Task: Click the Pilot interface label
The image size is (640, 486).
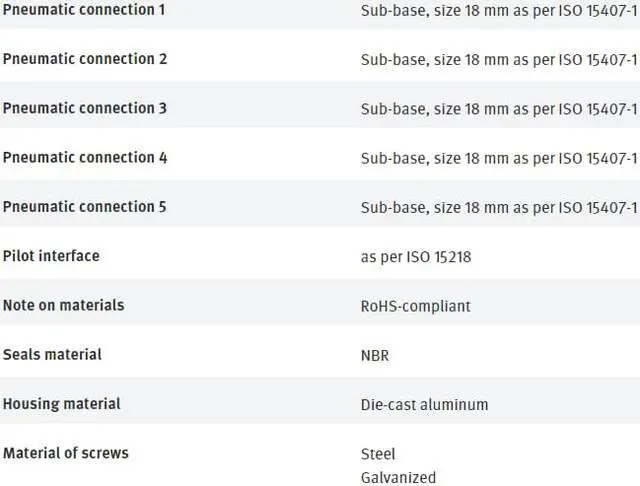Action: click(51, 256)
